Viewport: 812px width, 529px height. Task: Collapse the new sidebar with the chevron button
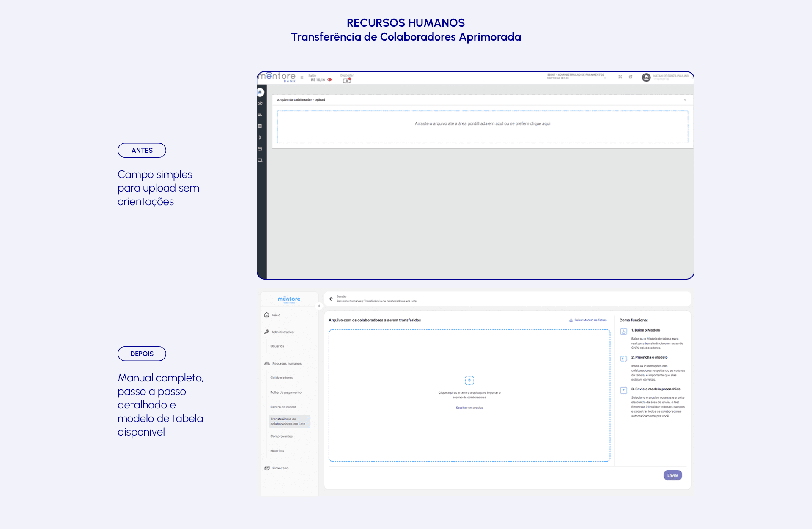[319, 306]
